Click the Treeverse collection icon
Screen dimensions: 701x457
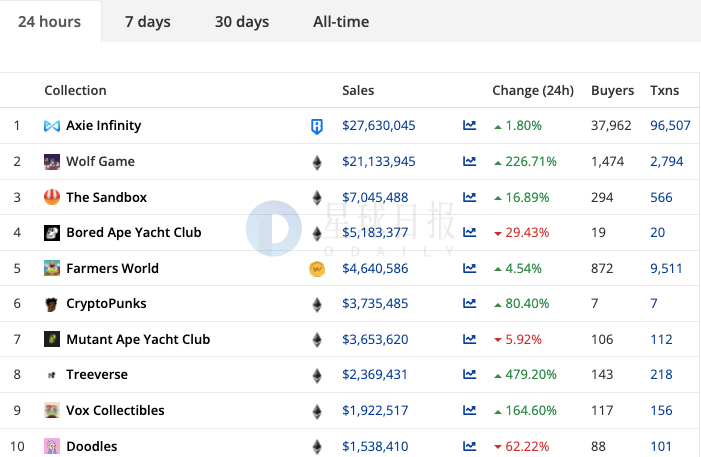pos(52,375)
